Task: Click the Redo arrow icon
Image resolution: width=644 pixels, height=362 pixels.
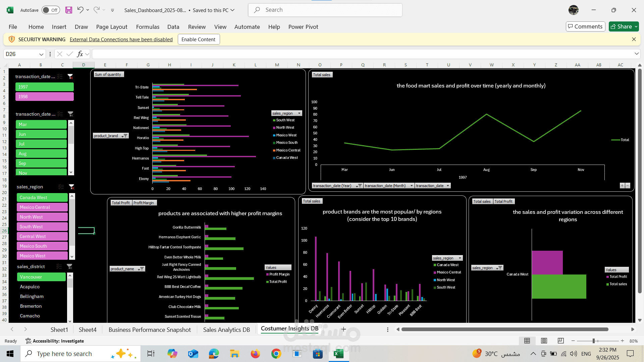Action: point(96,10)
